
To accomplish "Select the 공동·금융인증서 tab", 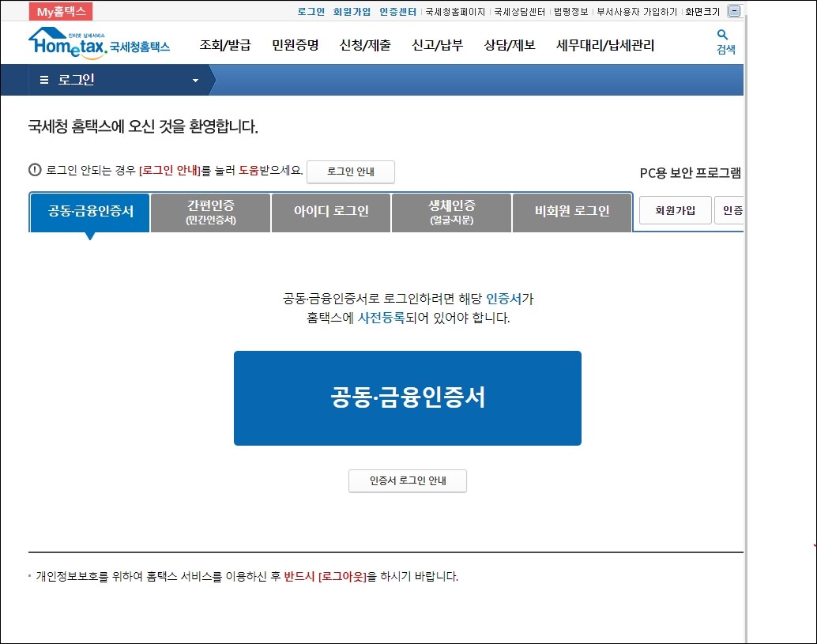I will pyautogui.click(x=91, y=212).
